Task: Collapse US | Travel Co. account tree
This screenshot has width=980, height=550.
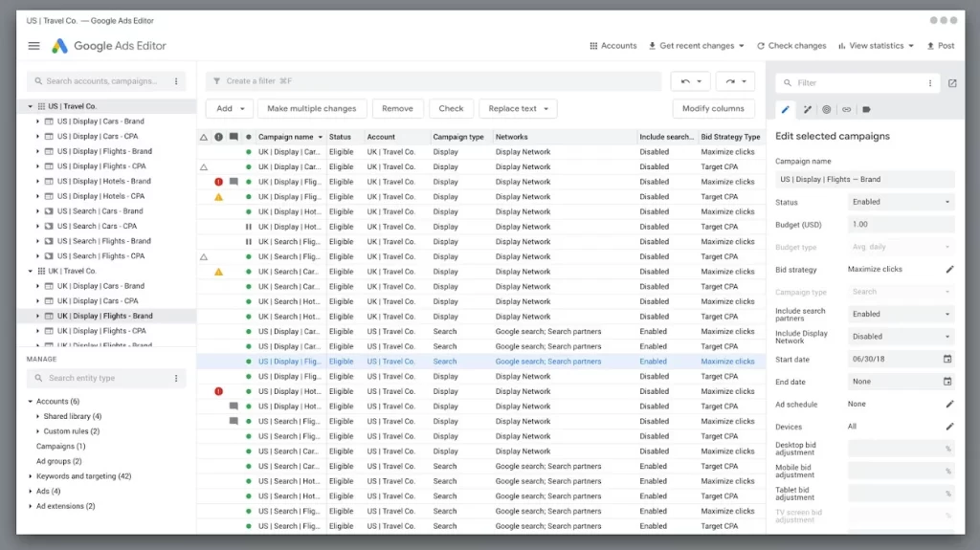Action: click(x=30, y=106)
